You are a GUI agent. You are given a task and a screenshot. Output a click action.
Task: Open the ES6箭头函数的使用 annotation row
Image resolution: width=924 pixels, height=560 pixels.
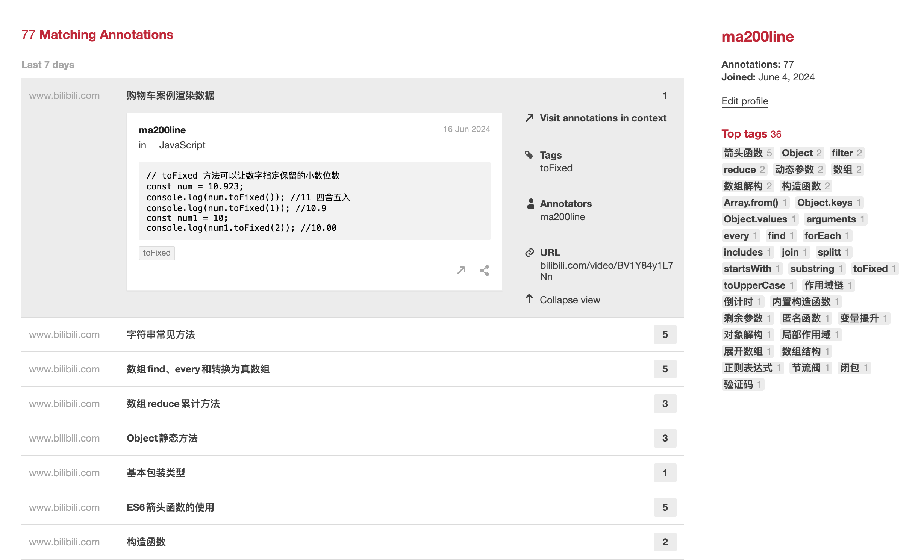170,507
